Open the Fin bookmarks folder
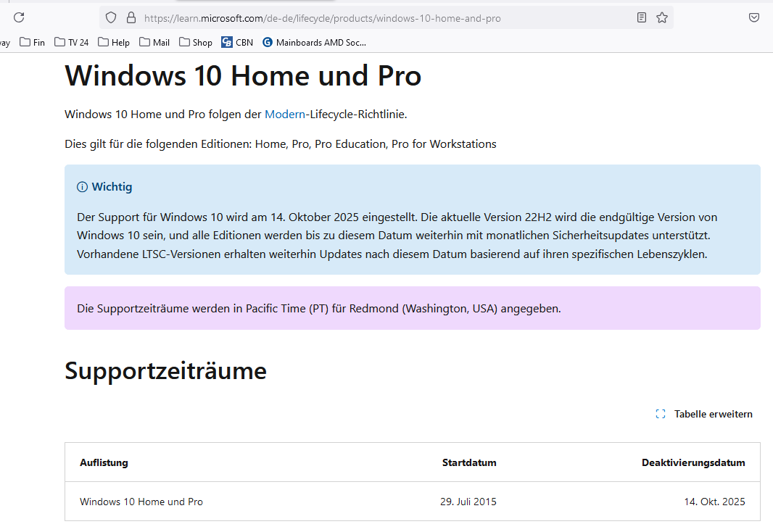 click(33, 42)
